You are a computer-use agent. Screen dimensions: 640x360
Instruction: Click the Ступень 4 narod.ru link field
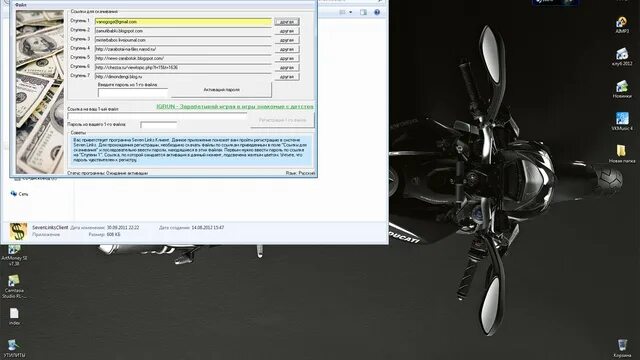pyautogui.click(x=183, y=49)
